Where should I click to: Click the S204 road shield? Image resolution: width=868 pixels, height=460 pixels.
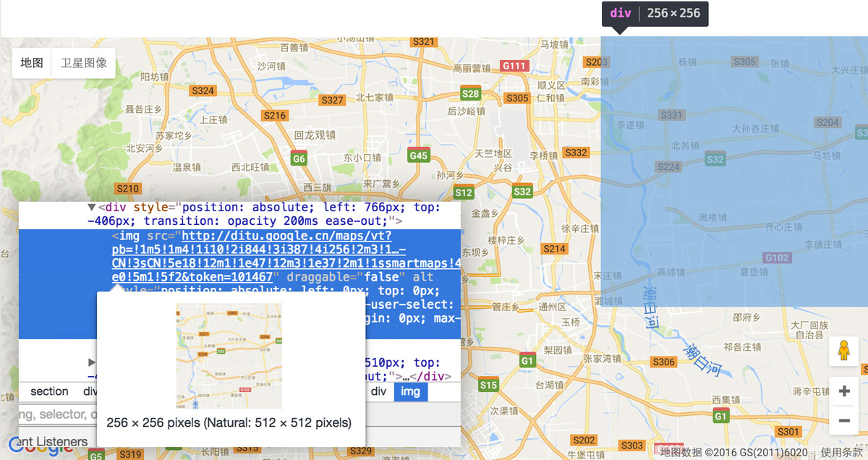click(827, 122)
